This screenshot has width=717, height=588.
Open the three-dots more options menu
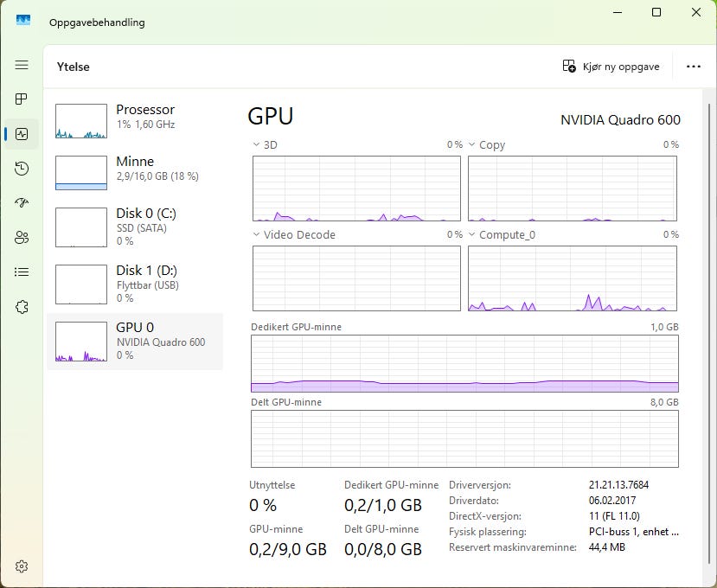coord(693,67)
